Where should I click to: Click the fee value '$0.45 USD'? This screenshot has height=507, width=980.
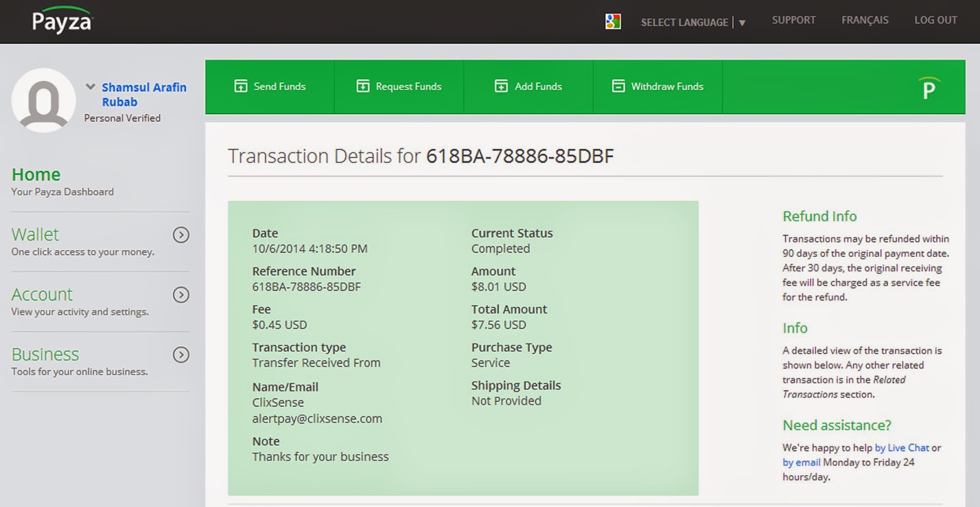(x=279, y=325)
